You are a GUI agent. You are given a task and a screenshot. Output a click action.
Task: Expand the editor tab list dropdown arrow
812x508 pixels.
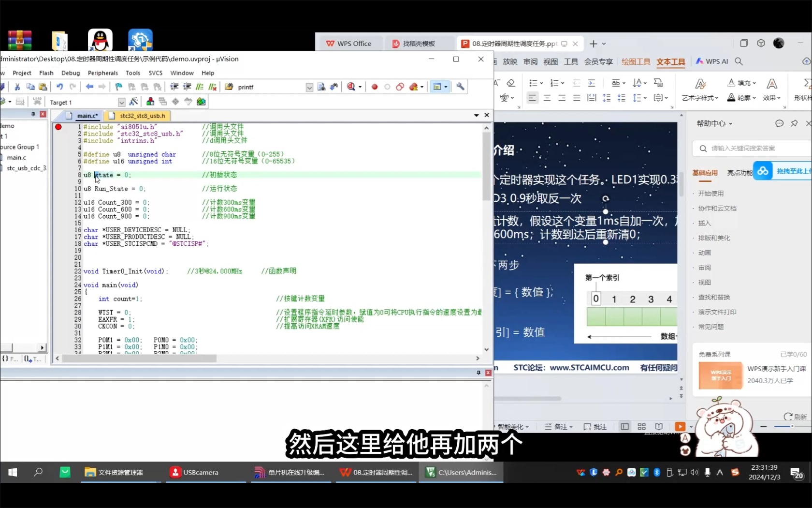coord(476,115)
